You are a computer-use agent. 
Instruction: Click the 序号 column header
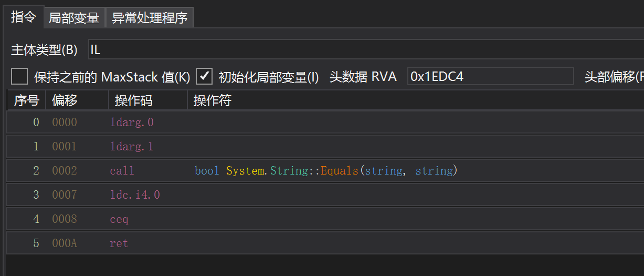point(26,100)
